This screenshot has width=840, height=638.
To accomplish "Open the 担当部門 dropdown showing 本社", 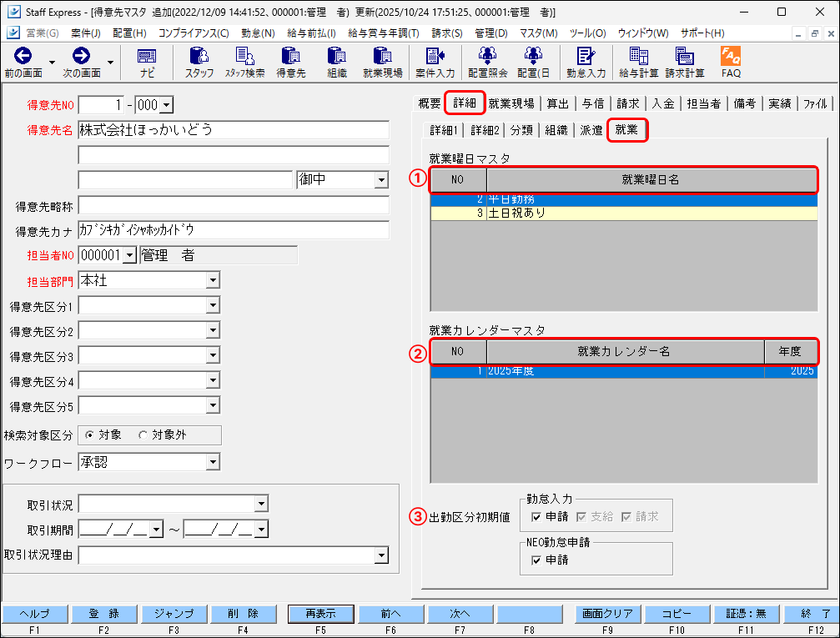I will tap(214, 279).
